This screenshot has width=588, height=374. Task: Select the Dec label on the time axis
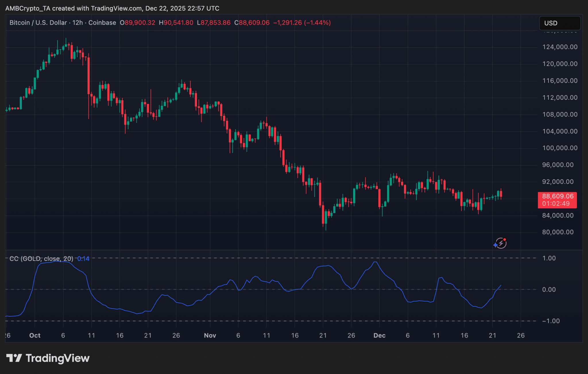(x=379, y=335)
